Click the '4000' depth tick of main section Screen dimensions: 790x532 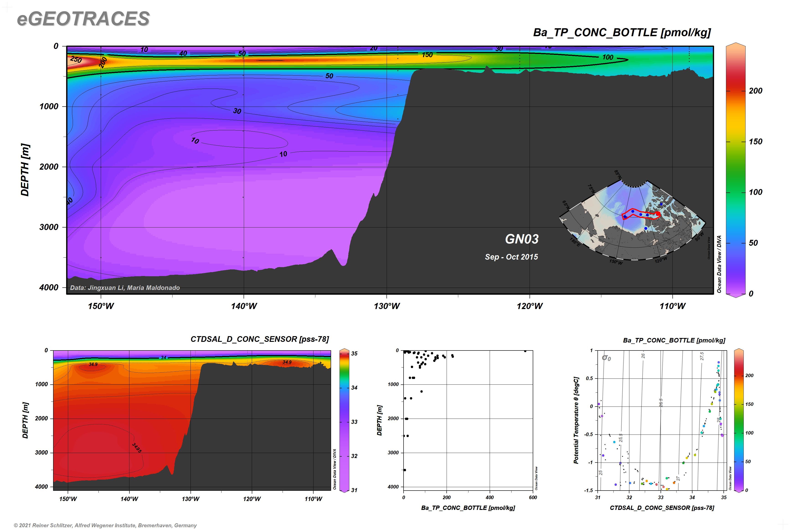tap(49, 287)
